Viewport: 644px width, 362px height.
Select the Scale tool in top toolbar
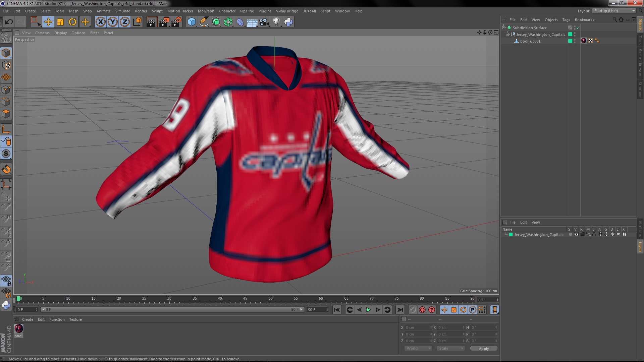[60, 22]
